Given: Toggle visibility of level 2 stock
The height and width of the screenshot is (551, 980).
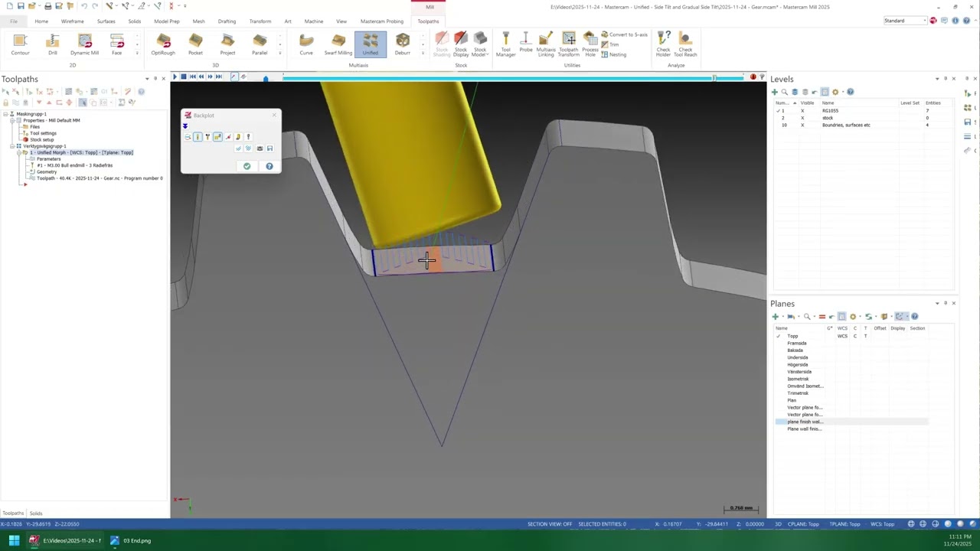Looking at the screenshot, I should coord(802,118).
